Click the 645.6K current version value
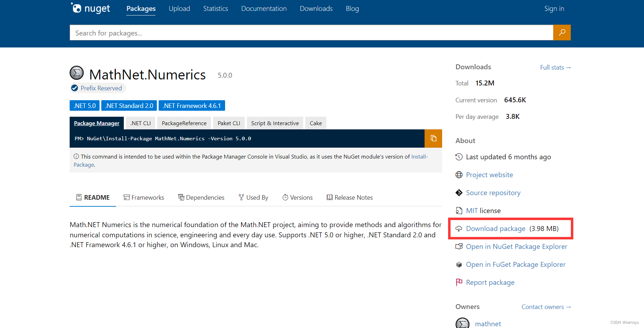 tap(515, 100)
